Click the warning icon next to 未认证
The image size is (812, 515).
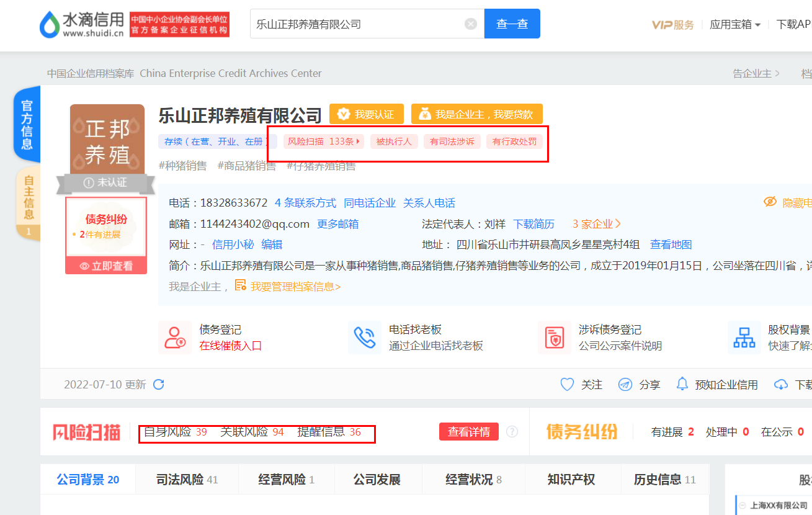89,182
